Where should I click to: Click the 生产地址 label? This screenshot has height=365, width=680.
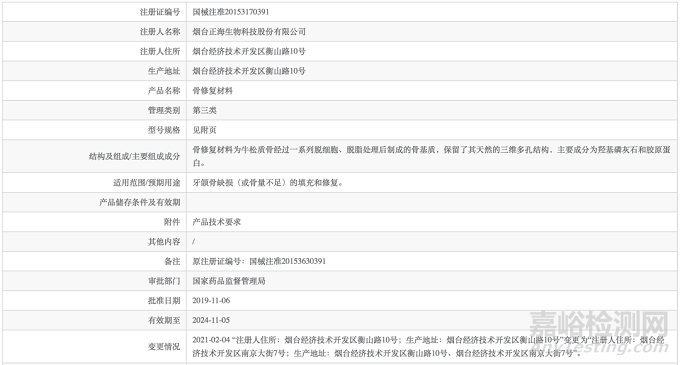point(164,71)
